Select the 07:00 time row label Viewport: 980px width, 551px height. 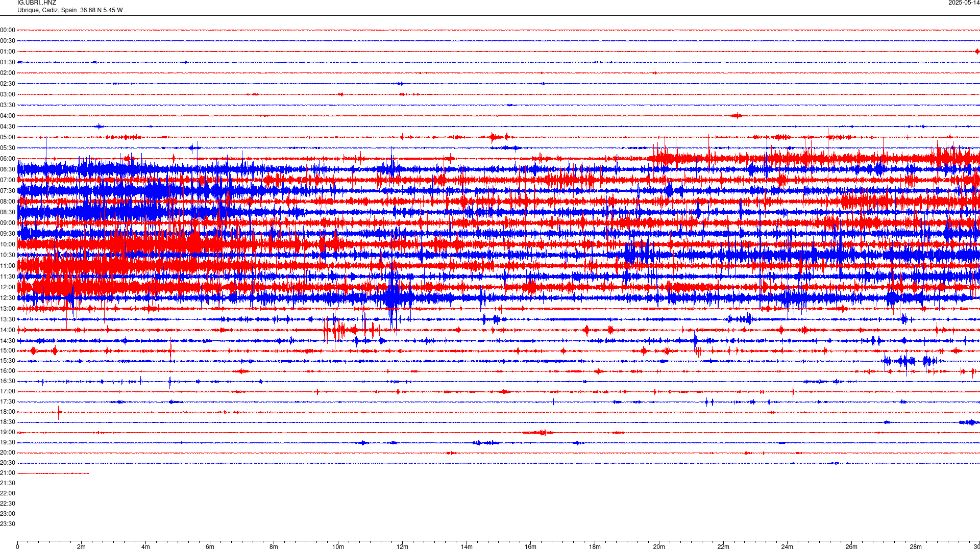(x=8, y=180)
